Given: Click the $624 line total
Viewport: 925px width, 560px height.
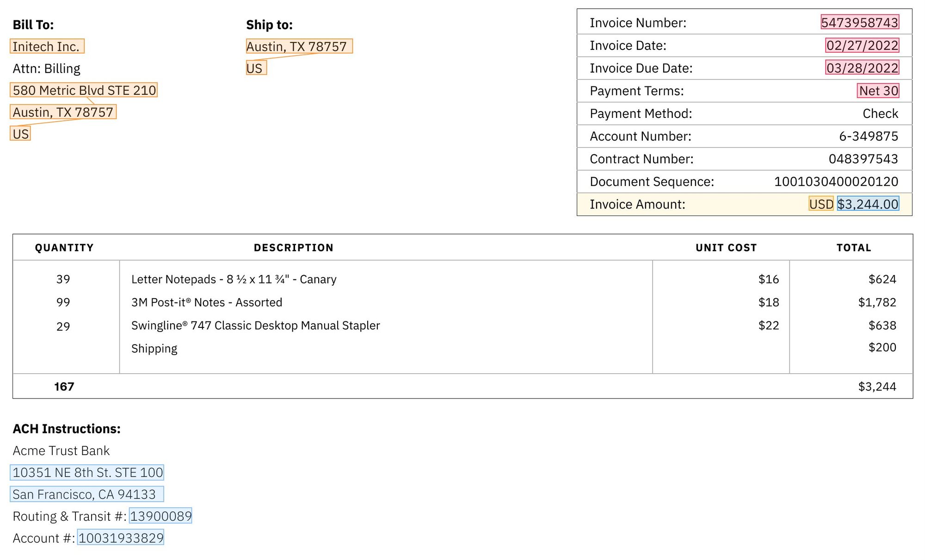Looking at the screenshot, I should (882, 279).
